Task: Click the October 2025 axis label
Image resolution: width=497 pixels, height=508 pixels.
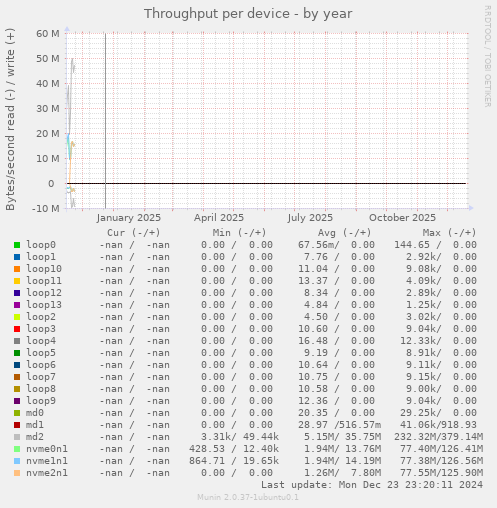Action: (402, 218)
